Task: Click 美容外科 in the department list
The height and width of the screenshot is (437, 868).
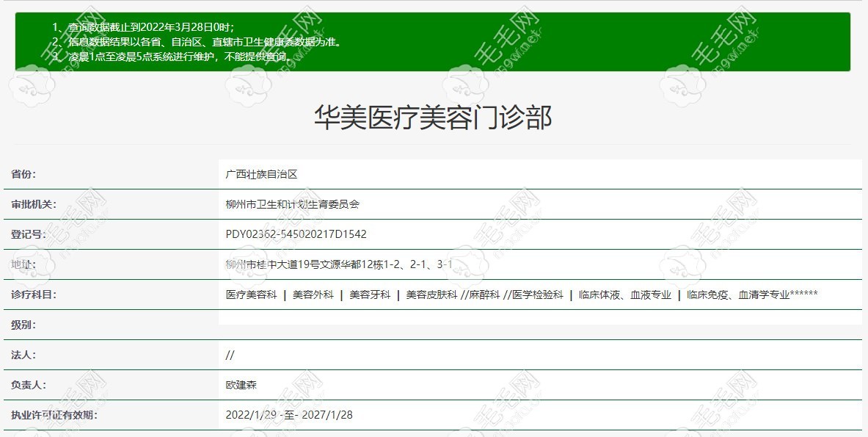Action: [x=313, y=295]
